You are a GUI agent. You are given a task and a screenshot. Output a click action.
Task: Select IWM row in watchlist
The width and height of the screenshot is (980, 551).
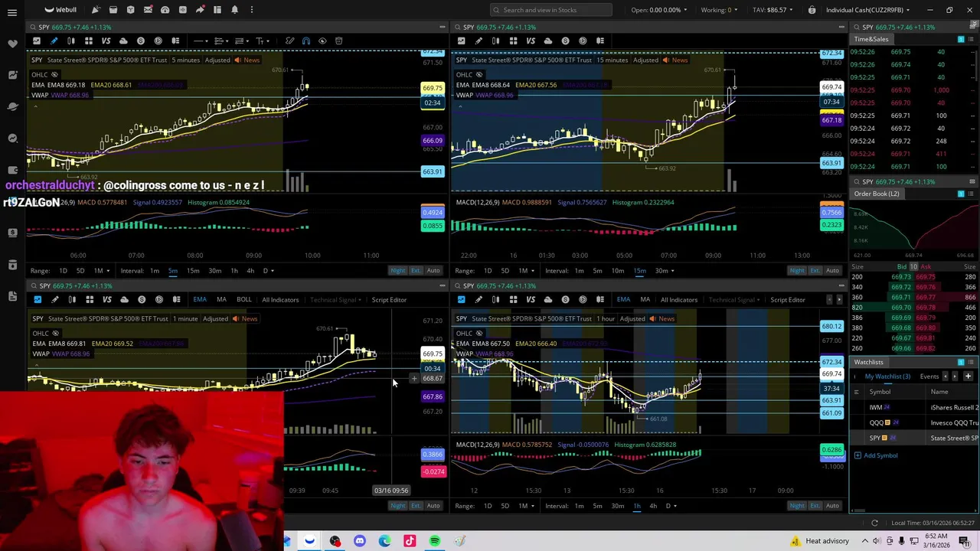coord(915,407)
